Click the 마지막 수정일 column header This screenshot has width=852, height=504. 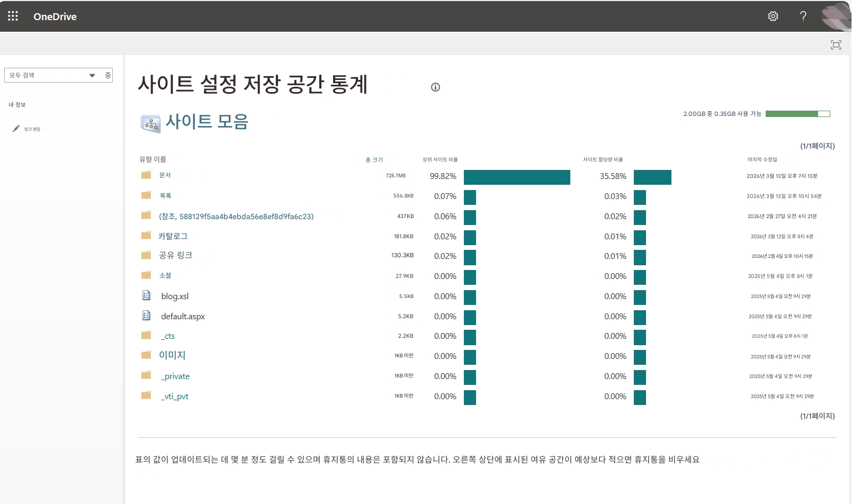763,159
